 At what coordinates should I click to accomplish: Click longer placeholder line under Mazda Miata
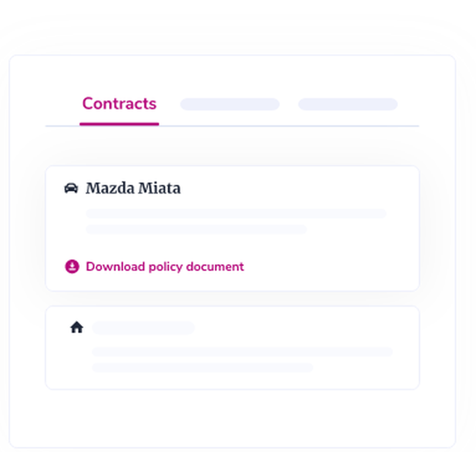pos(236,213)
